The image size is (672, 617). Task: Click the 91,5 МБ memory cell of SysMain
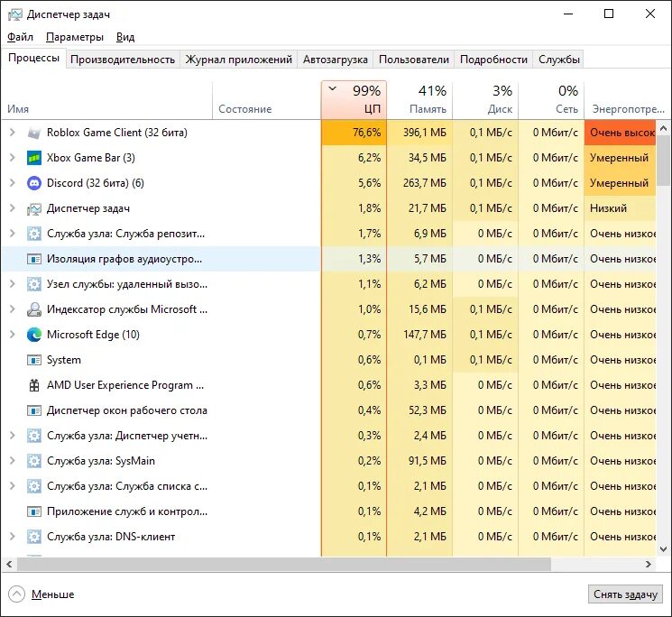[x=419, y=461]
